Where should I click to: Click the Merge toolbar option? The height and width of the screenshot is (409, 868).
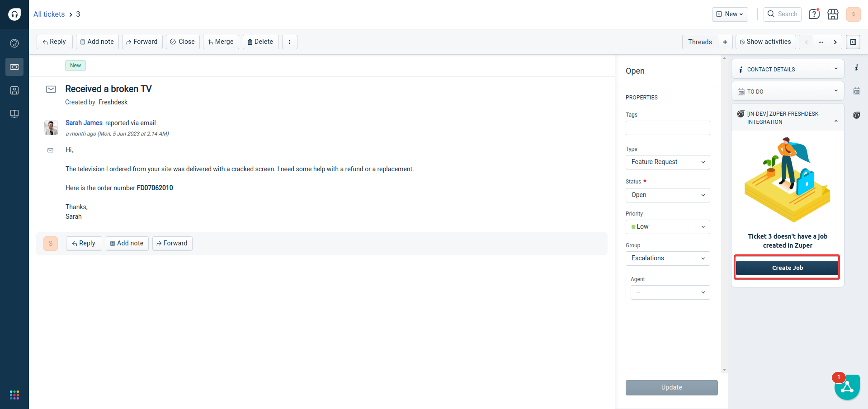pos(221,42)
